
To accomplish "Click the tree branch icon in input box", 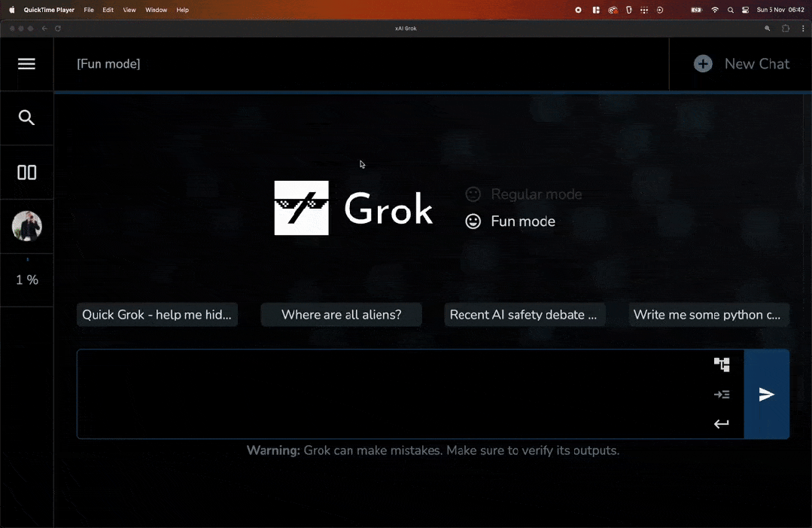I will tap(722, 365).
